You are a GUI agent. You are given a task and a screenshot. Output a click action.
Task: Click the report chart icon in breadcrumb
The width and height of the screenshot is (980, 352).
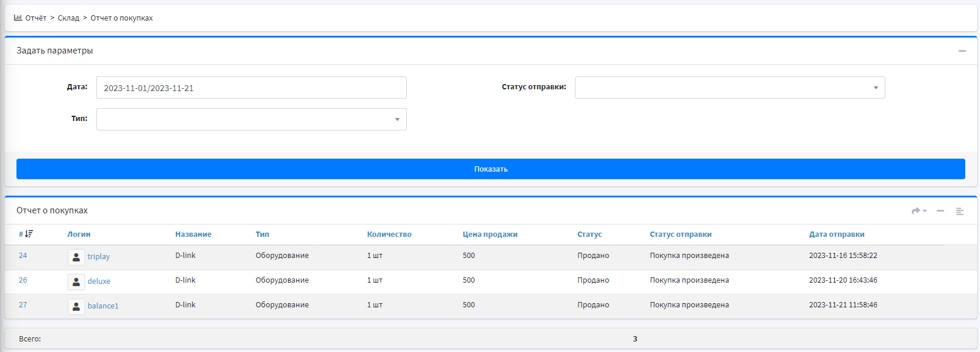click(x=18, y=18)
